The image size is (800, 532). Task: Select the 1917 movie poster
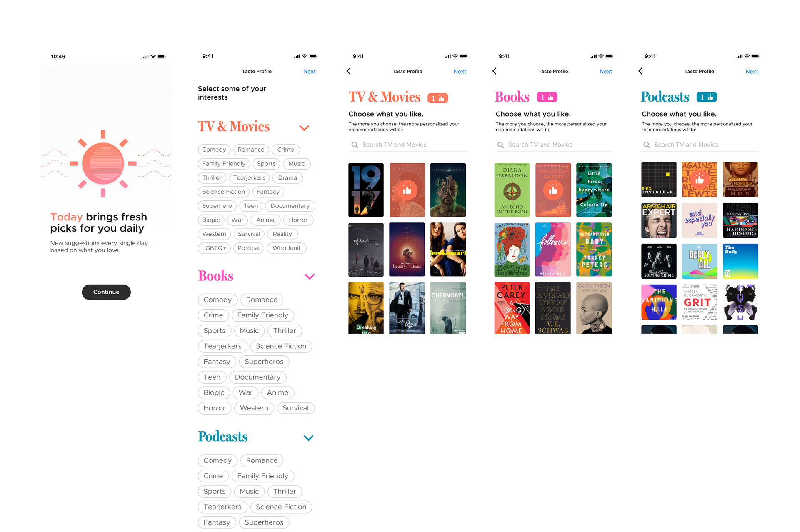coord(366,190)
